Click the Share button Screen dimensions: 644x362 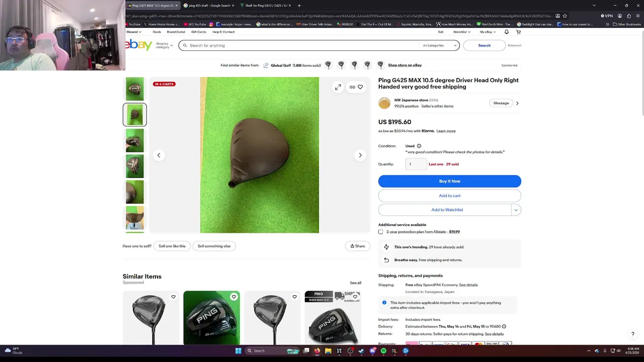coord(358,246)
